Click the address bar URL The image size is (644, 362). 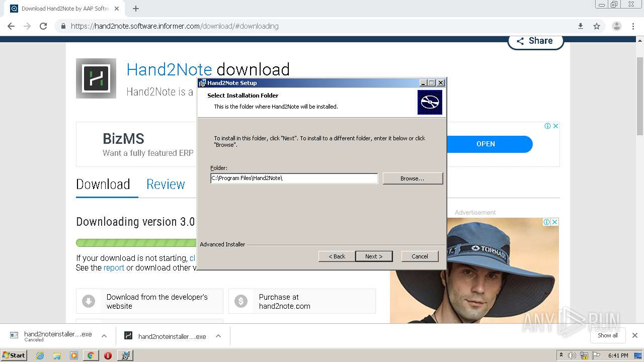(x=175, y=26)
